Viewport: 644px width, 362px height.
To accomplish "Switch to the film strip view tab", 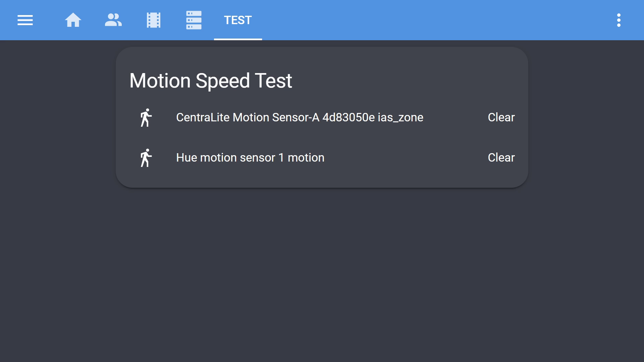I will pyautogui.click(x=153, y=20).
